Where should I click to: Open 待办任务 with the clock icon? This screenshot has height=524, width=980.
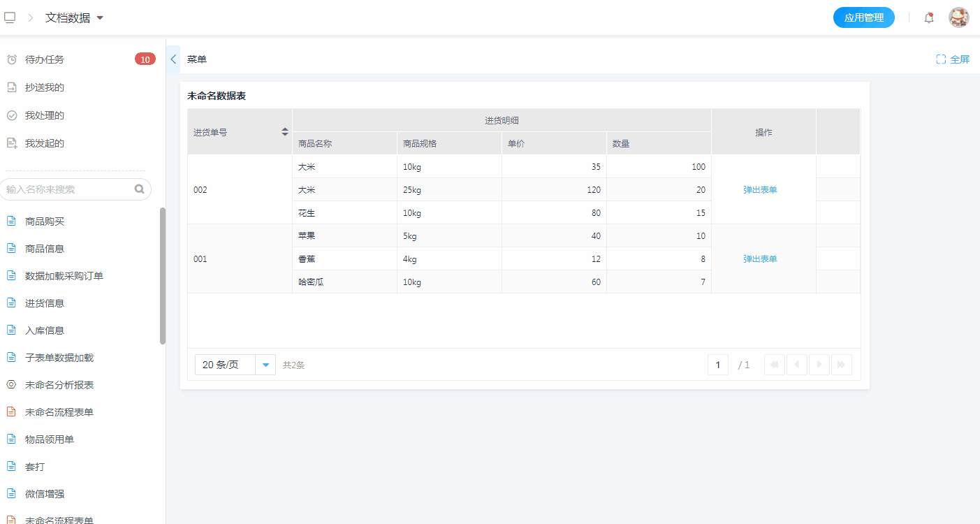pos(45,59)
